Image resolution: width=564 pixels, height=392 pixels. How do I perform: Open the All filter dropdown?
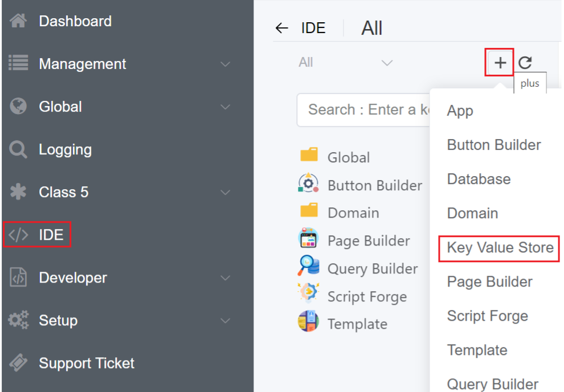[345, 63]
